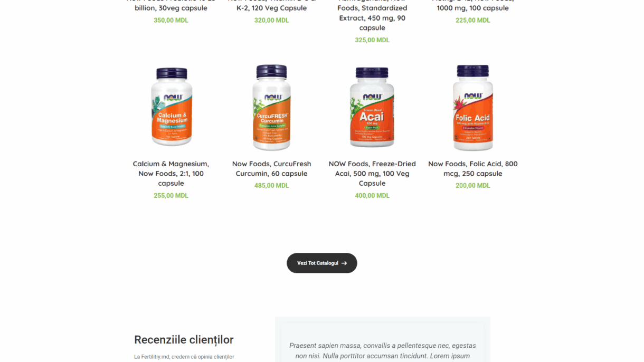The image size is (644, 362).
Task: Open the Folic Acid bottle image
Action: click(473, 107)
